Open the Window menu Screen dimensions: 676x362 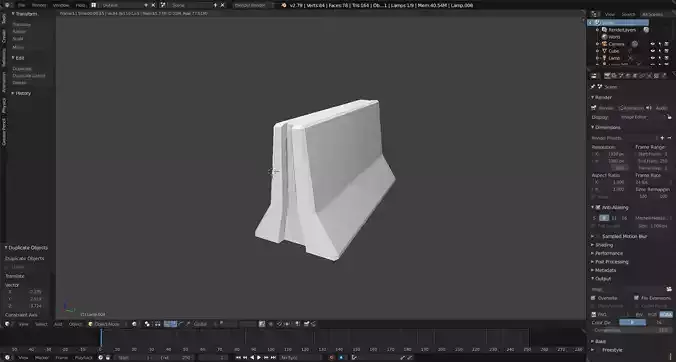click(61, 5)
